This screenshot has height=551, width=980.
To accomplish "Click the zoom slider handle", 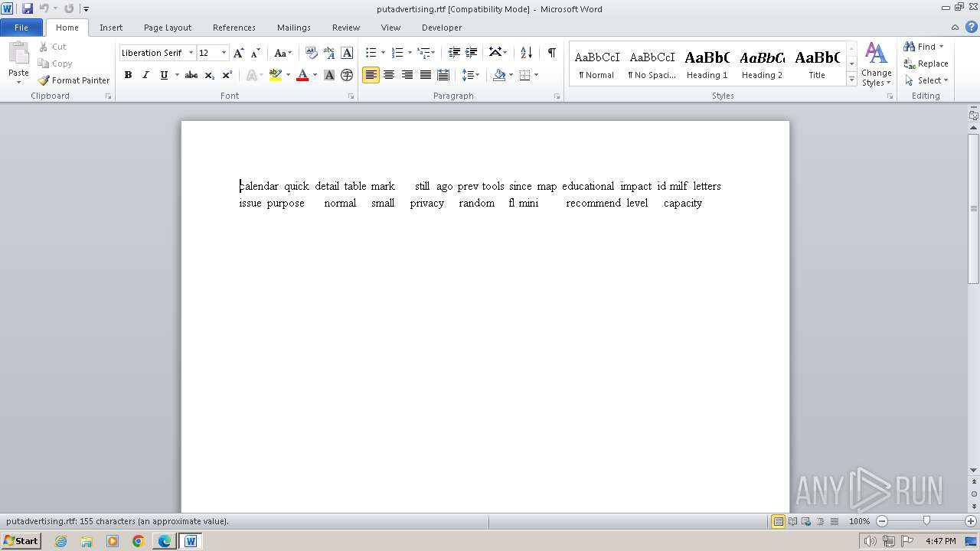I will coord(926,521).
